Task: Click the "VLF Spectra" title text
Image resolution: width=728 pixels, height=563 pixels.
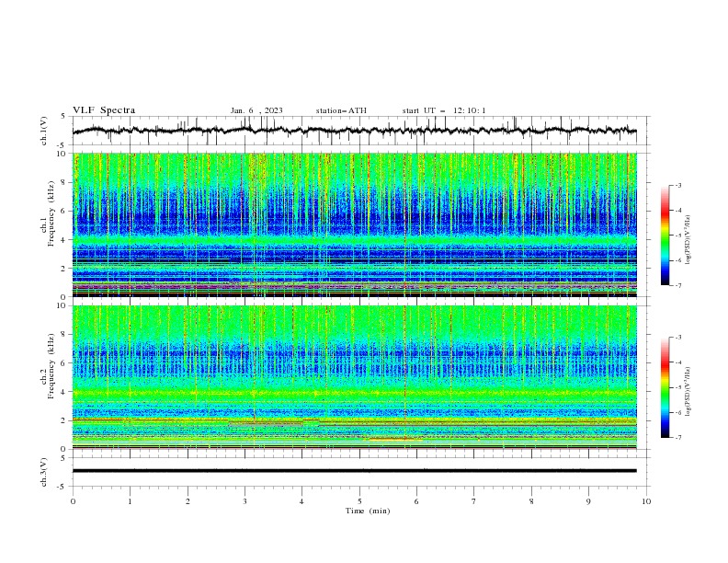Action: pos(104,110)
